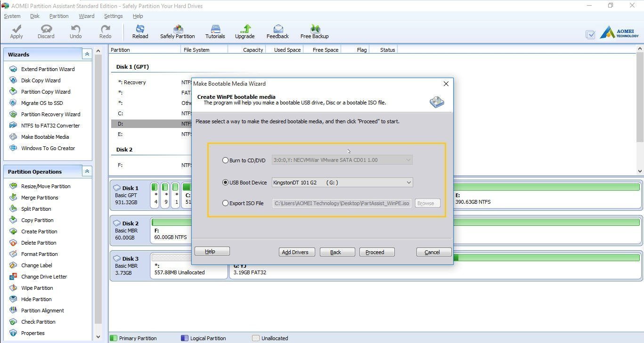Open the Extend Partition Wizard

(x=48, y=69)
